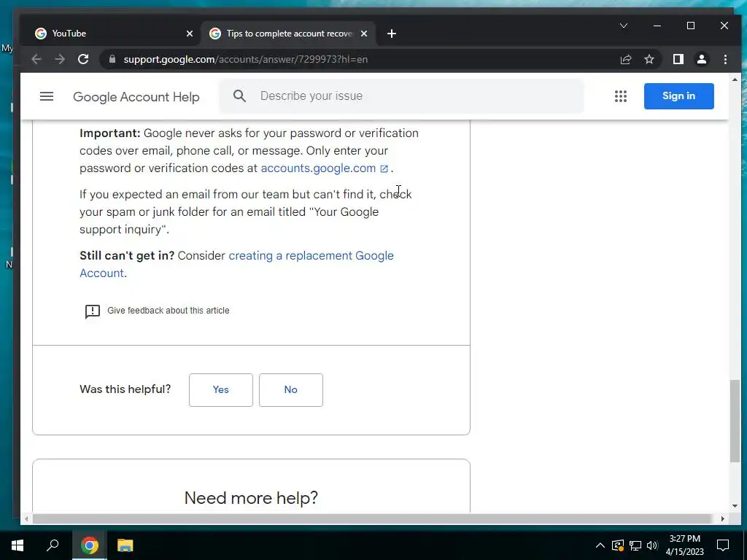Close the account recovery tips tab
Screen dimensions: 747x560
coord(364,34)
